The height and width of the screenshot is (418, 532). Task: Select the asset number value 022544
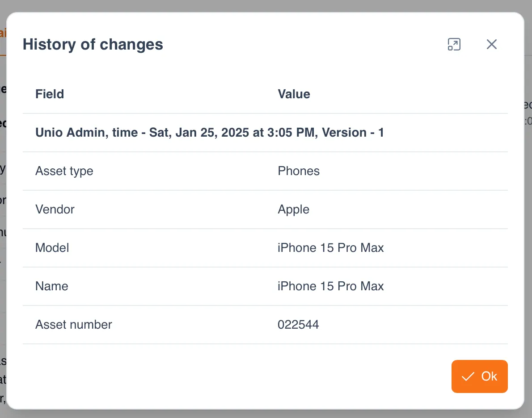tap(298, 325)
